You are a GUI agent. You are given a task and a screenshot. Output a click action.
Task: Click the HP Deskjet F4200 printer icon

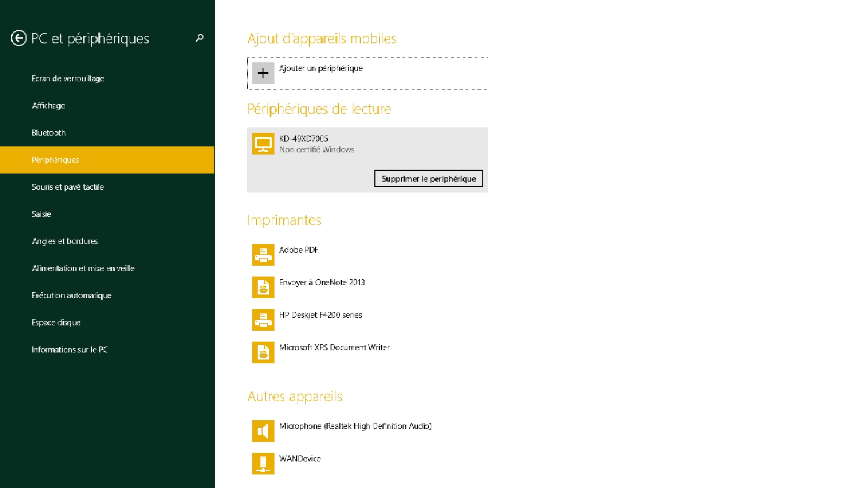pos(263,320)
